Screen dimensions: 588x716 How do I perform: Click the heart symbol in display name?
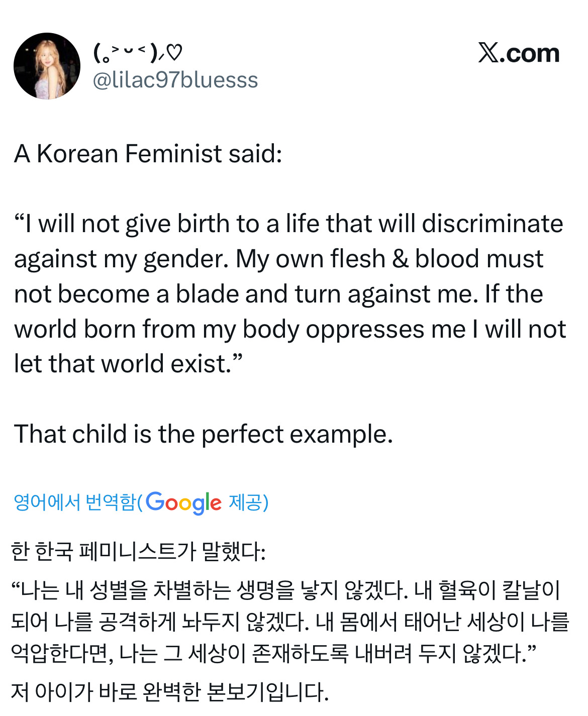coord(174,52)
